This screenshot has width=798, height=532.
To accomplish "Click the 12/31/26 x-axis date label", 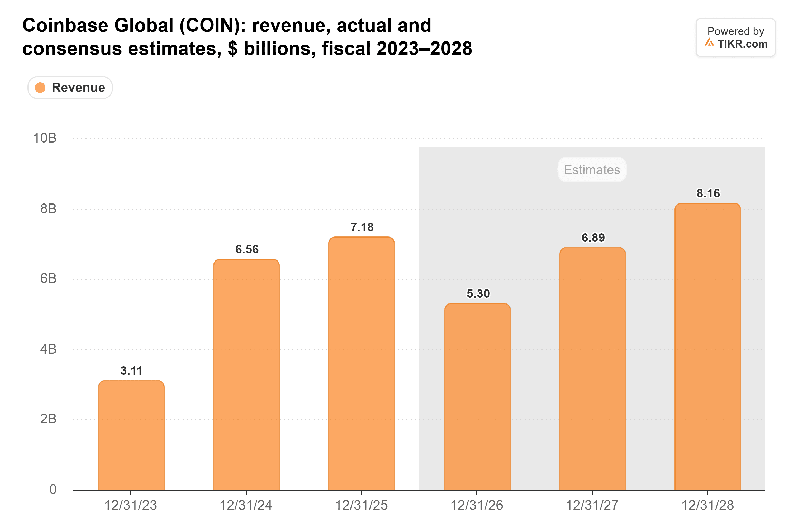I will click(477, 506).
